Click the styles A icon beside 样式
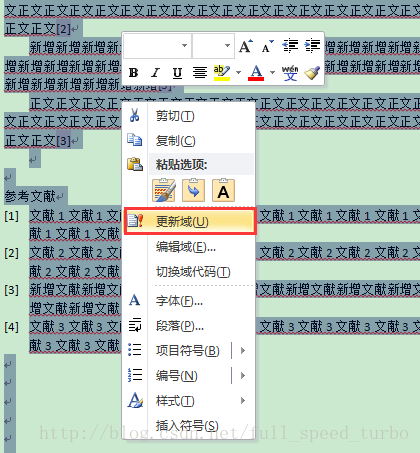The height and width of the screenshot is (453, 420). (135, 400)
